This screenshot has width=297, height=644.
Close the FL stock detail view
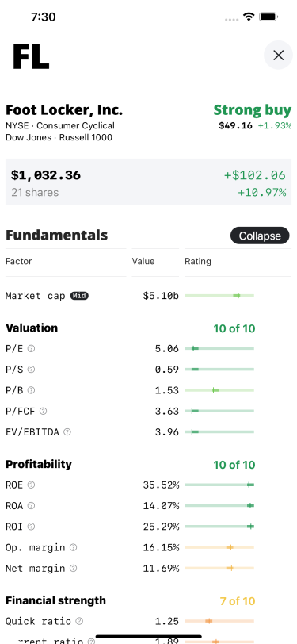click(278, 55)
